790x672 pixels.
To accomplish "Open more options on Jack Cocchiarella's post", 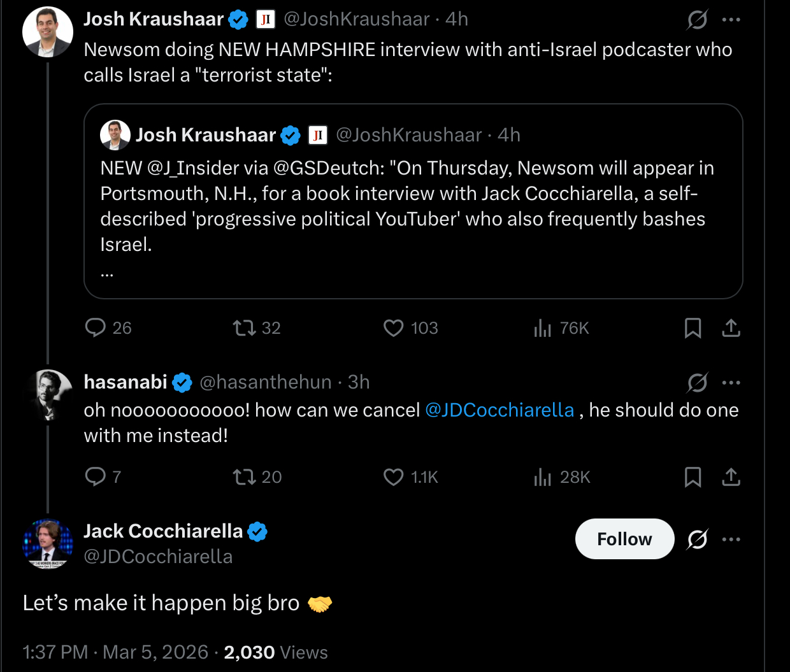I will (x=731, y=540).
